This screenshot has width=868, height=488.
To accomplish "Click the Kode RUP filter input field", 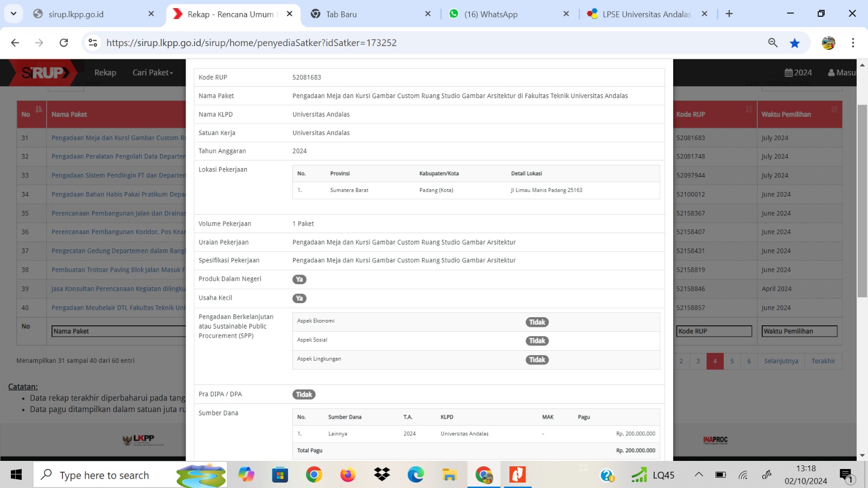I will tap(714, 331).
